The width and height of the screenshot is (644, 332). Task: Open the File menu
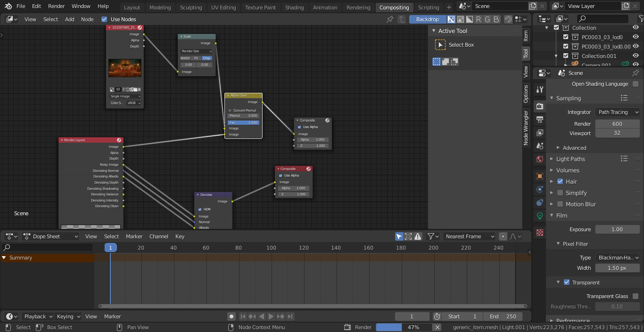click(21, 6)
